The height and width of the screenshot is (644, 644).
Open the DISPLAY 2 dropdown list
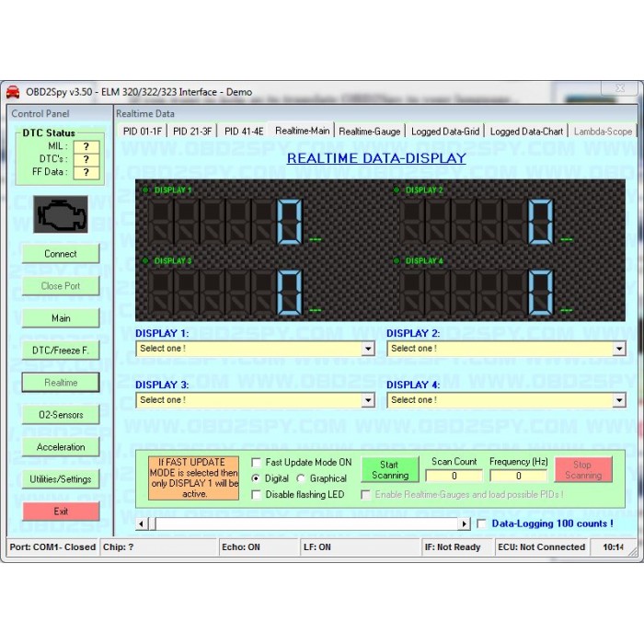(619, 350)
